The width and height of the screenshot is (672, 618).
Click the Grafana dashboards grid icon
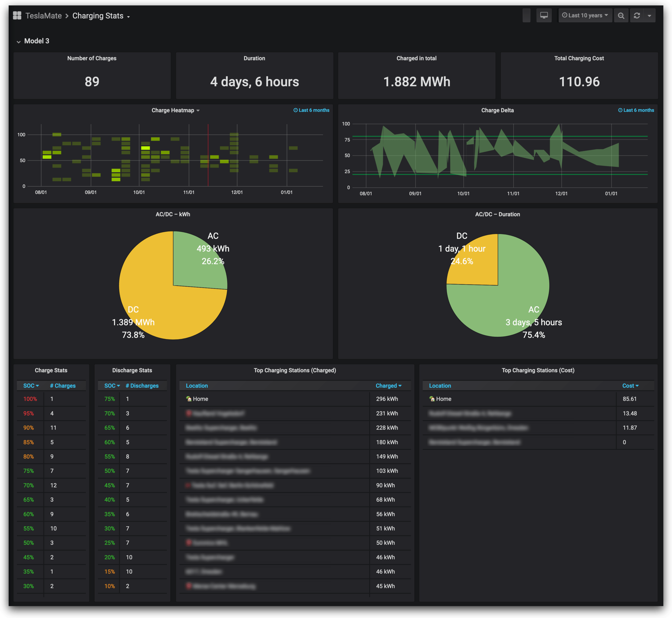17,15
